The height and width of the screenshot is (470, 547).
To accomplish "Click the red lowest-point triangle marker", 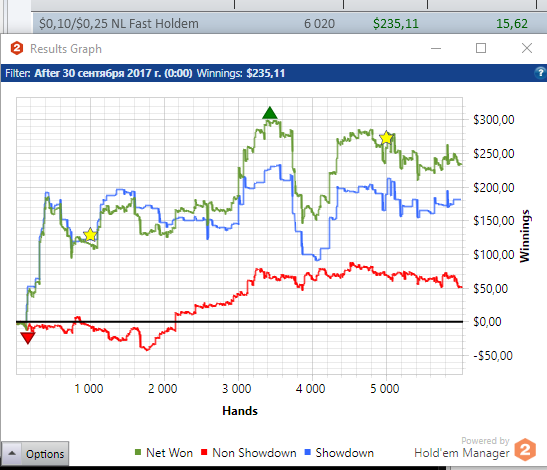I will 28,338.
